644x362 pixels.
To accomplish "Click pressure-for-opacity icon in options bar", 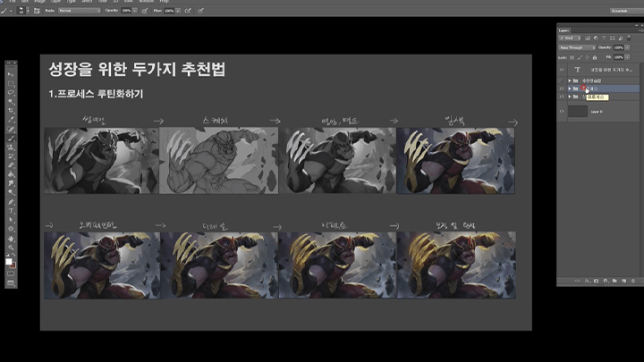I will click(145, 11).
